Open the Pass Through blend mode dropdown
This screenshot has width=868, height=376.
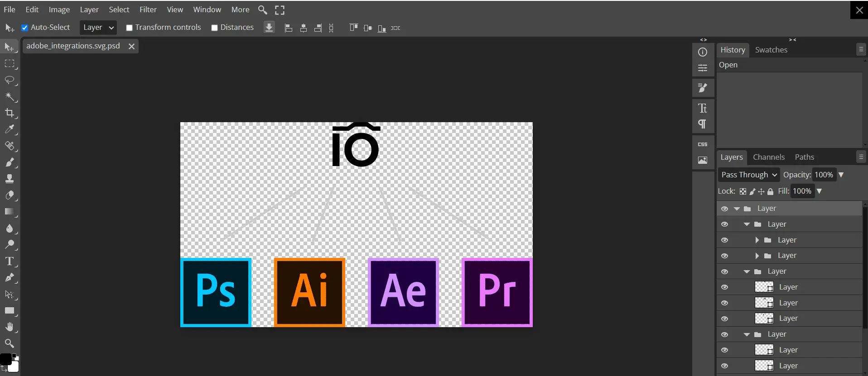click(x=749, y=175)
